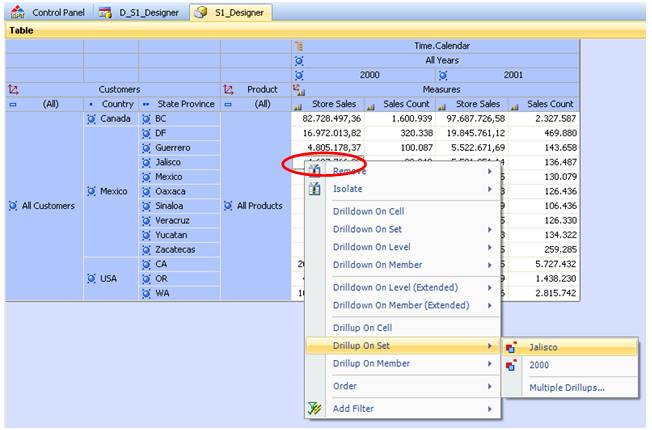Open Multiple Drillups... dialog entry
Viewport: 652px width, 430px height.
click(x=570, y=388)
